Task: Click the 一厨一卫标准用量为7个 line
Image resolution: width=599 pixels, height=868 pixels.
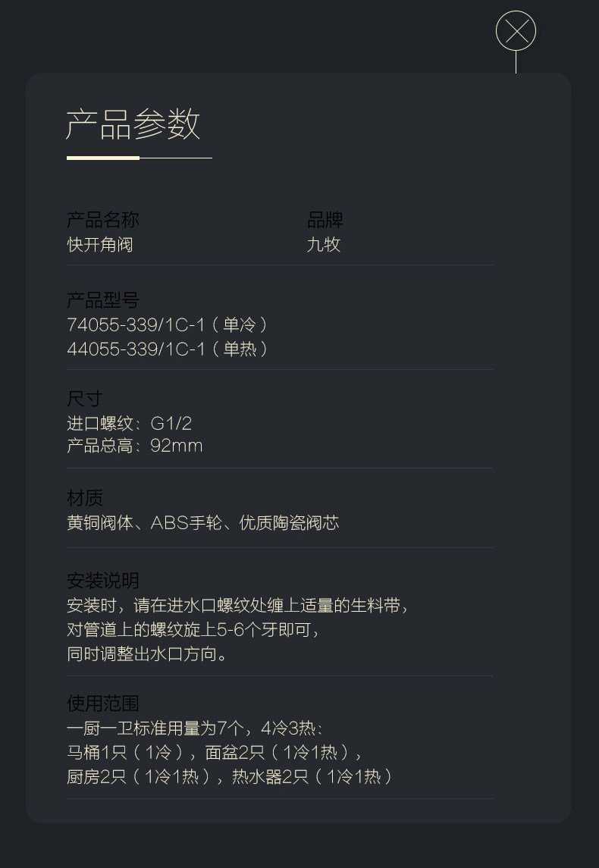Action: point(195,728)
